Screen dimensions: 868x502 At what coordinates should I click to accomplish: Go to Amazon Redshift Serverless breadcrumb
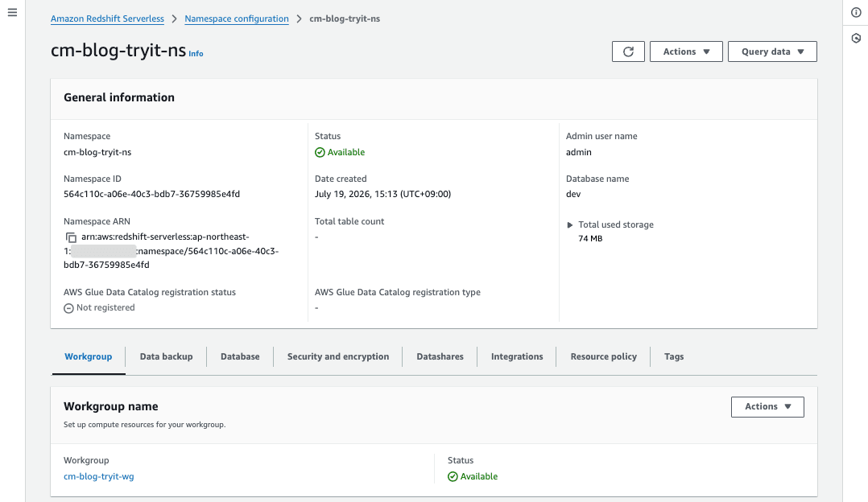point(107,19)
